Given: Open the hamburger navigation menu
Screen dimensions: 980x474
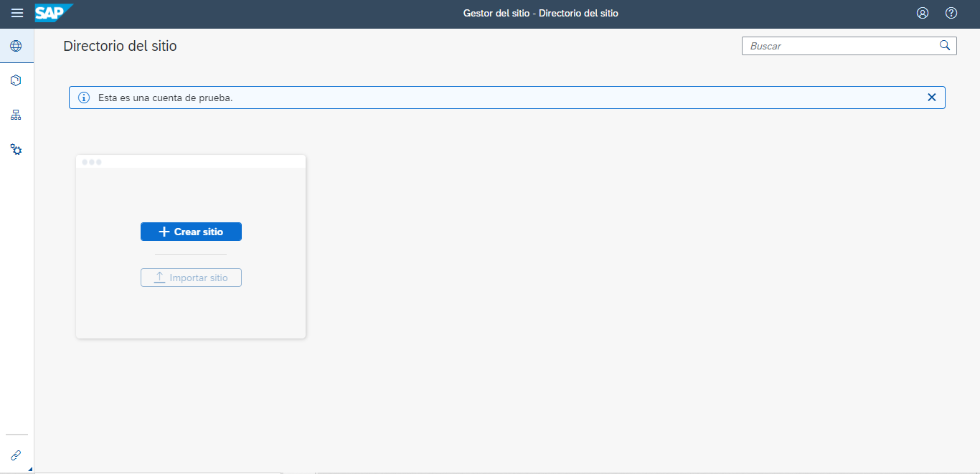Looking at the screenshot, I should pos(17,13).
